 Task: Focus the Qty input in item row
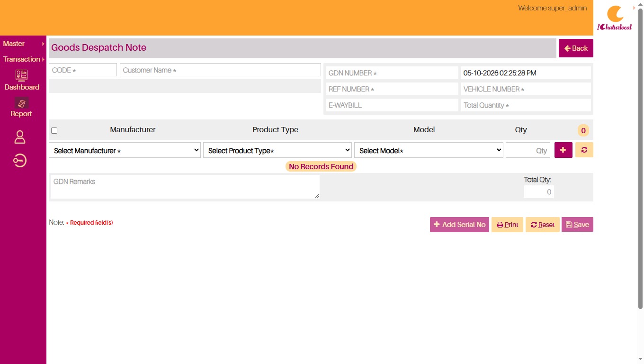tap(528, 150)
